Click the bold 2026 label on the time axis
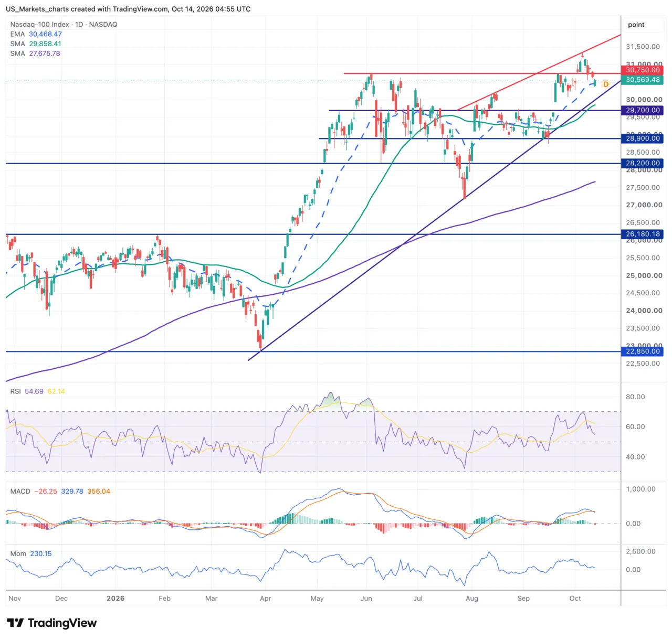Viewport: 672px width, 640px height. tap(115, 599)
